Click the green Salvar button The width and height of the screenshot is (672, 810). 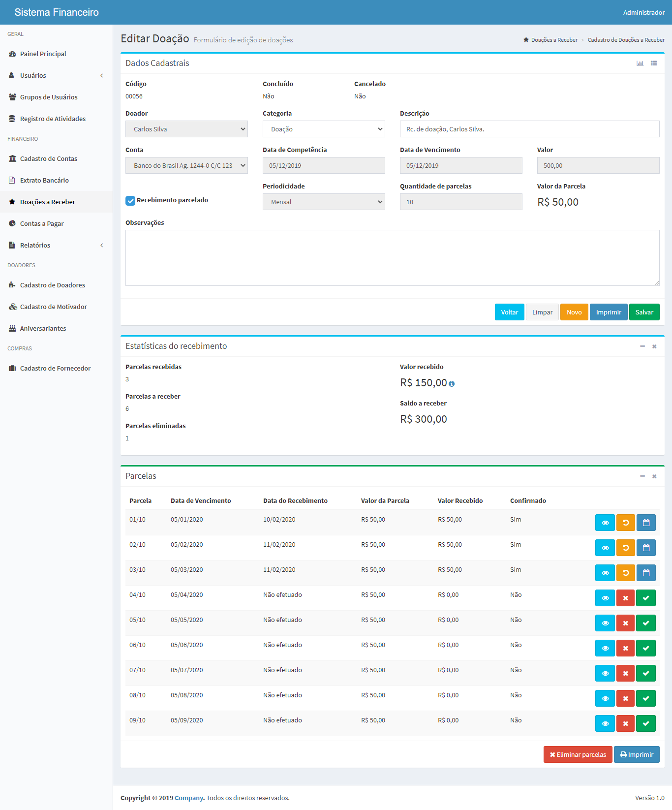click(x=644, y=312)
